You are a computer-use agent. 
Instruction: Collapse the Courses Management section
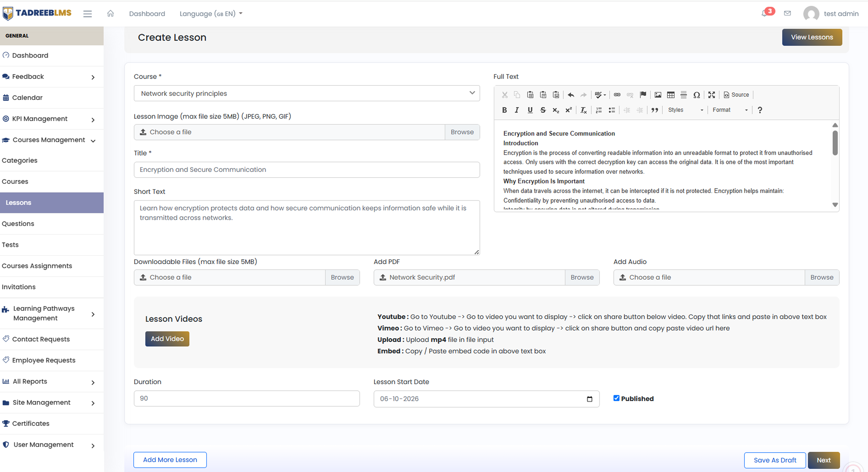click(52, 140)
